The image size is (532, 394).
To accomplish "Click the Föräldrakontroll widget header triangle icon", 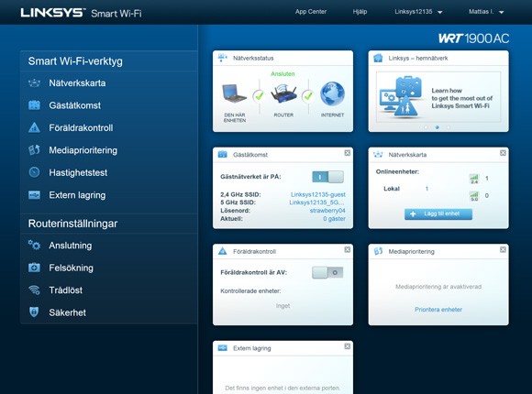I will [x=223, y=251].
